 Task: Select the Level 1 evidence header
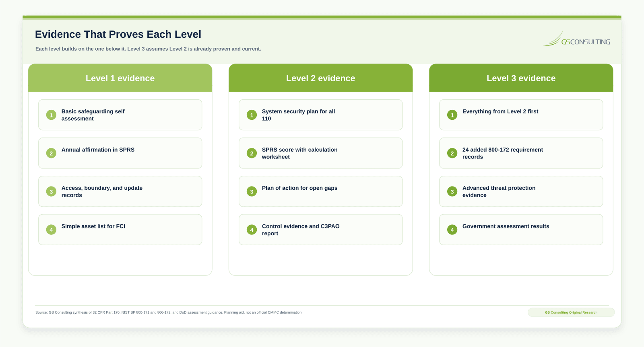[x=120, y=78]
